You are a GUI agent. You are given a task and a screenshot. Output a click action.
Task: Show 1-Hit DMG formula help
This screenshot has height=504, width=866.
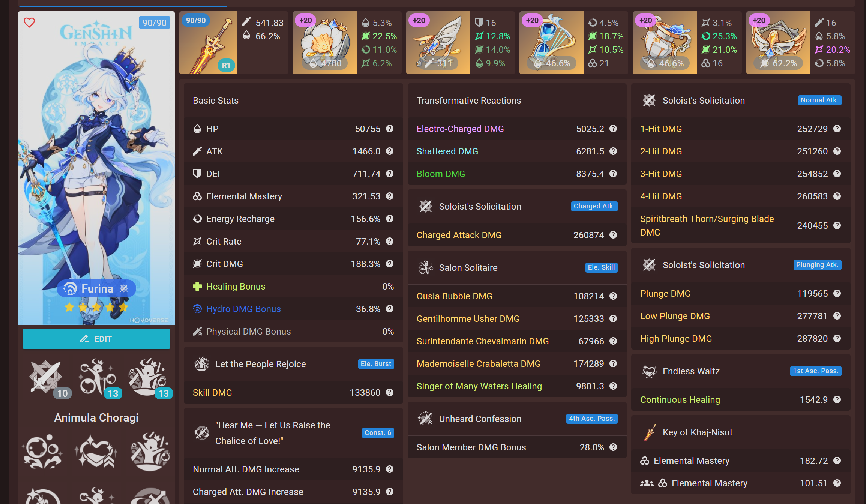[x=837, y=129]
